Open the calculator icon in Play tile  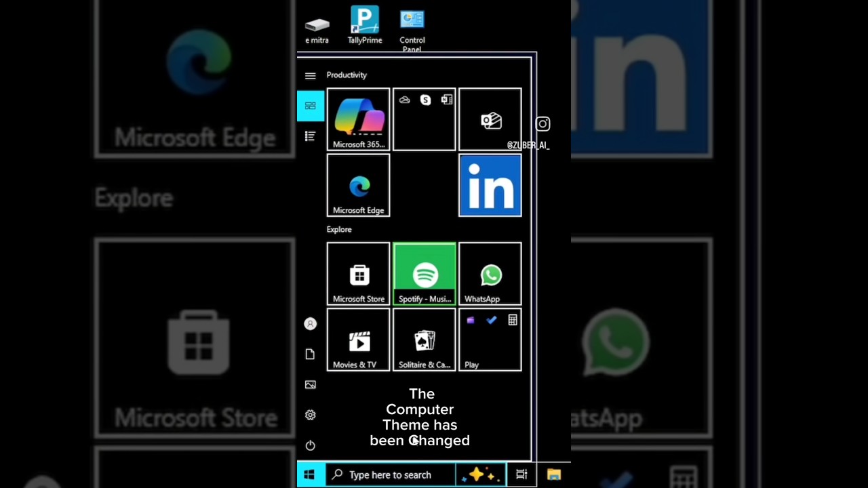pyautogui.click(x=513, y=320)
